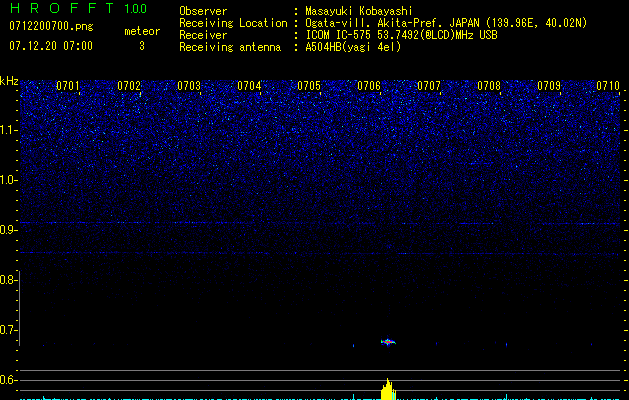Click the 0702 time marker
This screenshot has width=629, height=400.
coord(129,86)
